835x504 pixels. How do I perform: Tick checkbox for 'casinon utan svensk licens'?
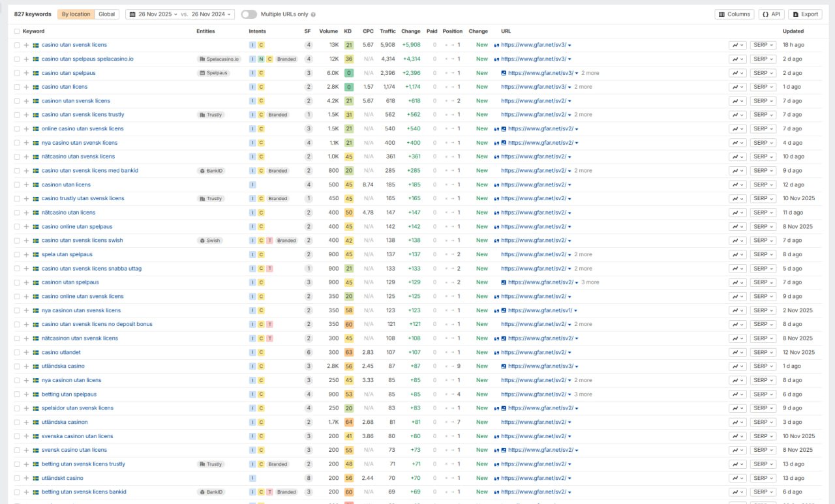click(17, 101)
